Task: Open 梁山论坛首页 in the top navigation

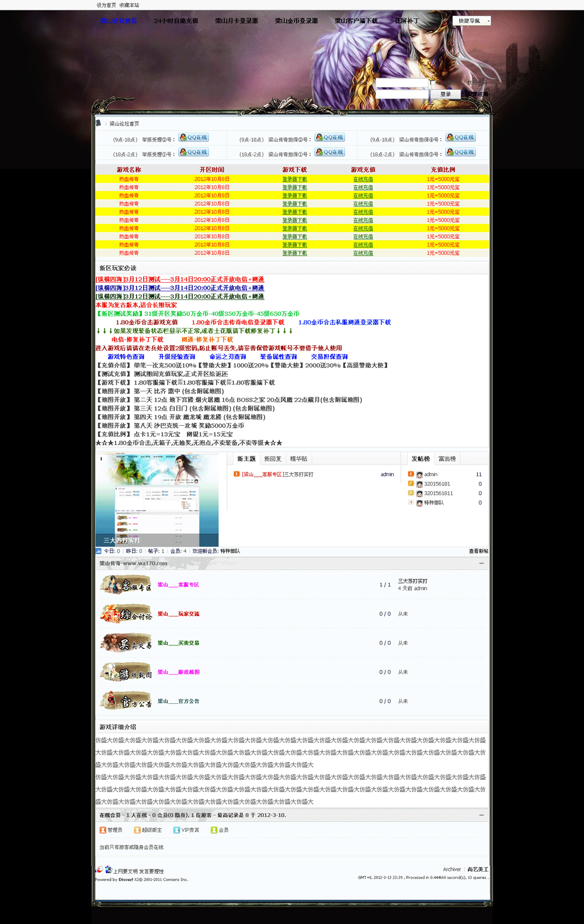Action: [119, 20]
